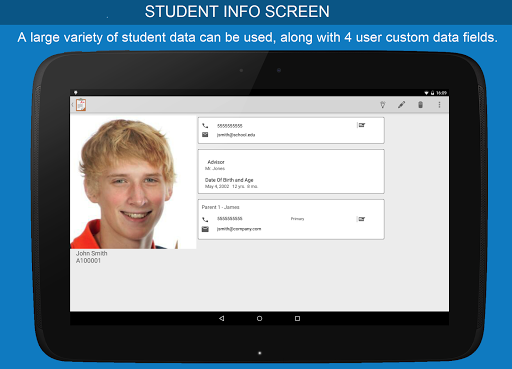Screen dimensions: 512x369
Task: Tap Android recent apps button
Action: click(x=297, y=318)
